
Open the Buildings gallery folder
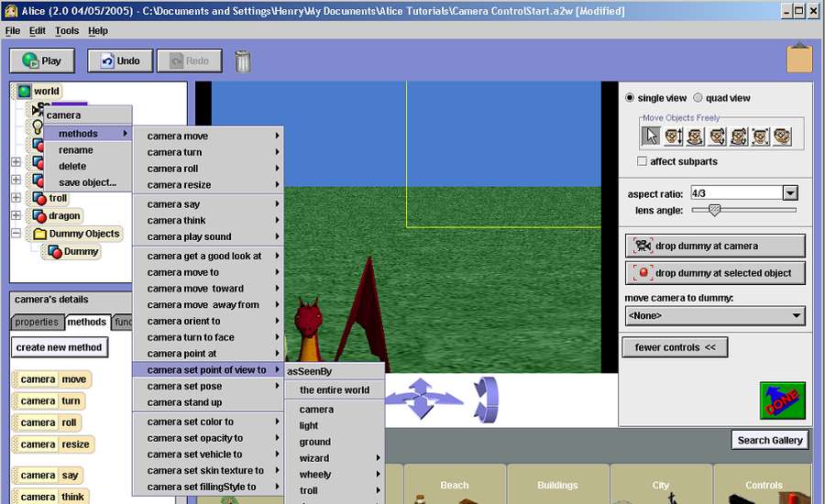(557, 485)
